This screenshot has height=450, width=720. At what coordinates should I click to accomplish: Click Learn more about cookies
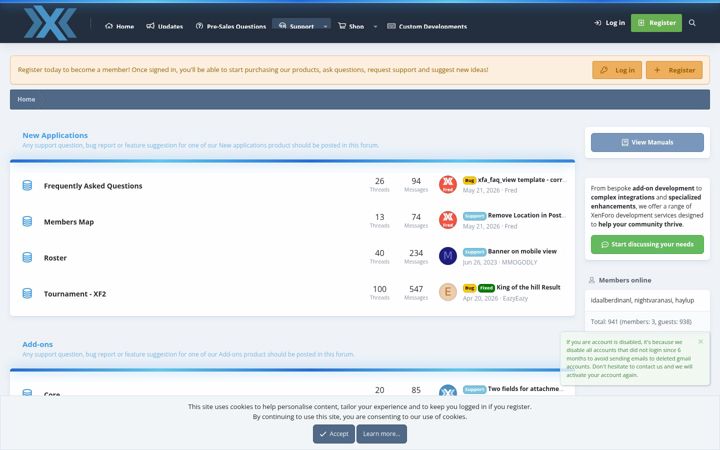click(x=382, y=433)
